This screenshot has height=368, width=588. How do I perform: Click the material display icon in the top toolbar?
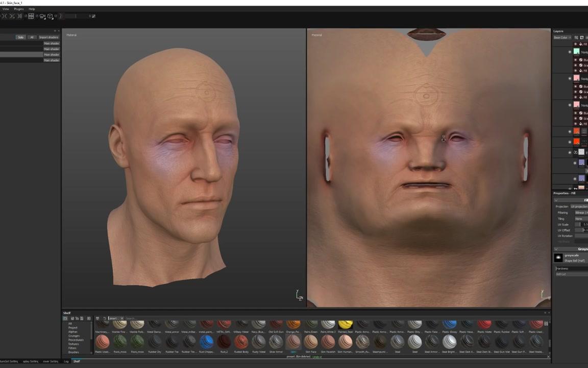(x=42, y=16)
